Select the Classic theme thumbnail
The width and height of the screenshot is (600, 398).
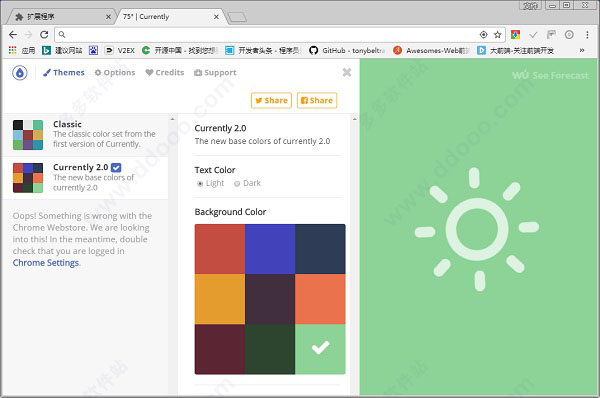[28, 135]
